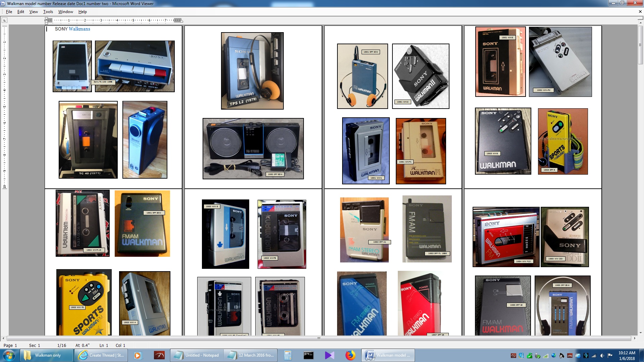Screen dimensions: 644x362
Task: Click the left indent marker on ruler
Action: (x=46, y=21)
